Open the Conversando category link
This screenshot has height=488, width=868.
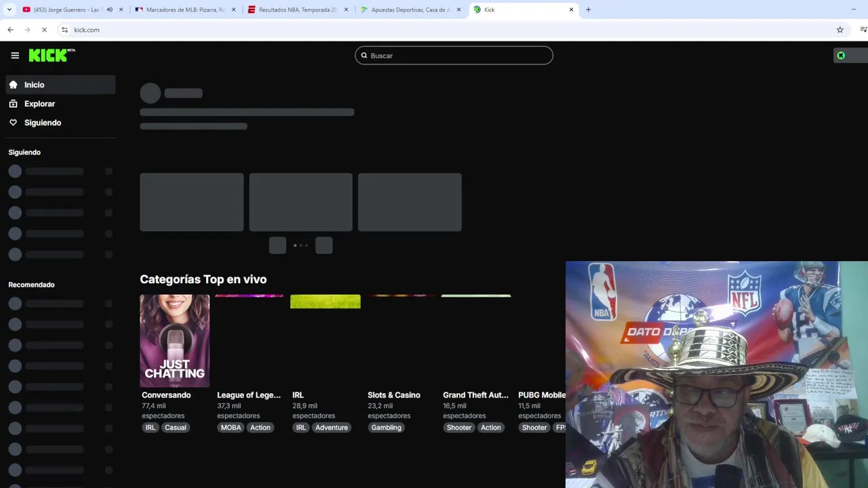coord(166,395)
